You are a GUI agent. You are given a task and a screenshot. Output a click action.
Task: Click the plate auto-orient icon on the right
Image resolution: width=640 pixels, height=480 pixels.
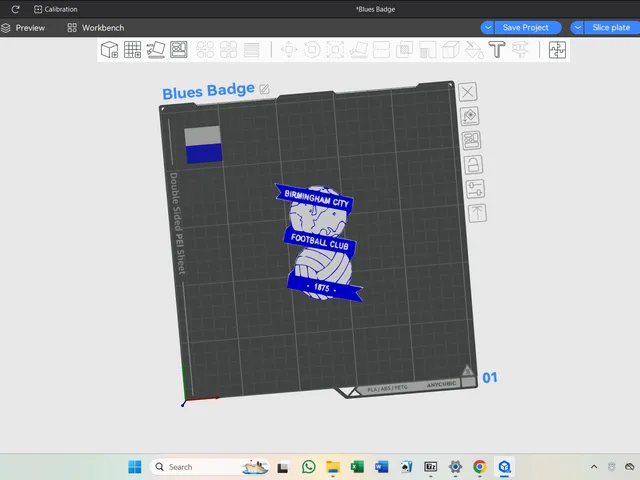pos(470,116)
